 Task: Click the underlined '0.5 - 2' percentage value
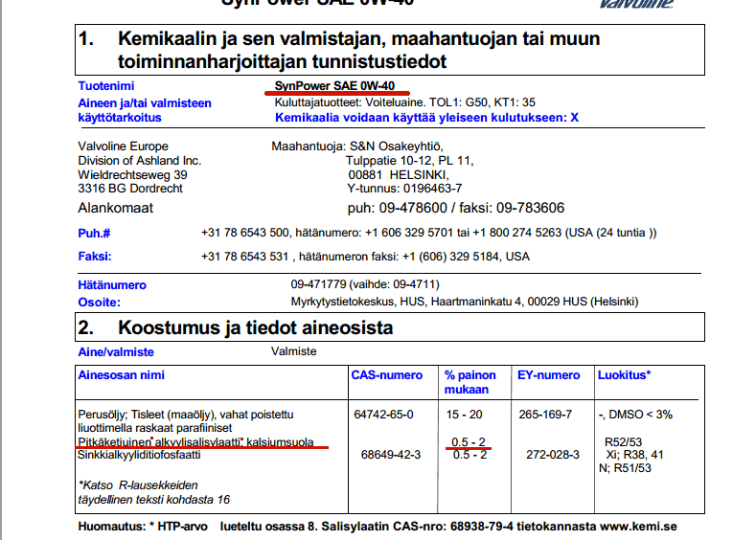[469, 441]
